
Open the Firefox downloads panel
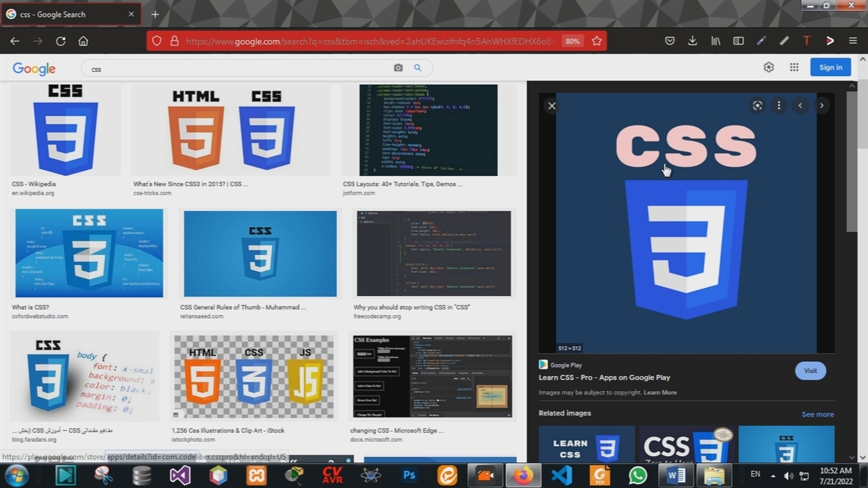coord(692,41)
